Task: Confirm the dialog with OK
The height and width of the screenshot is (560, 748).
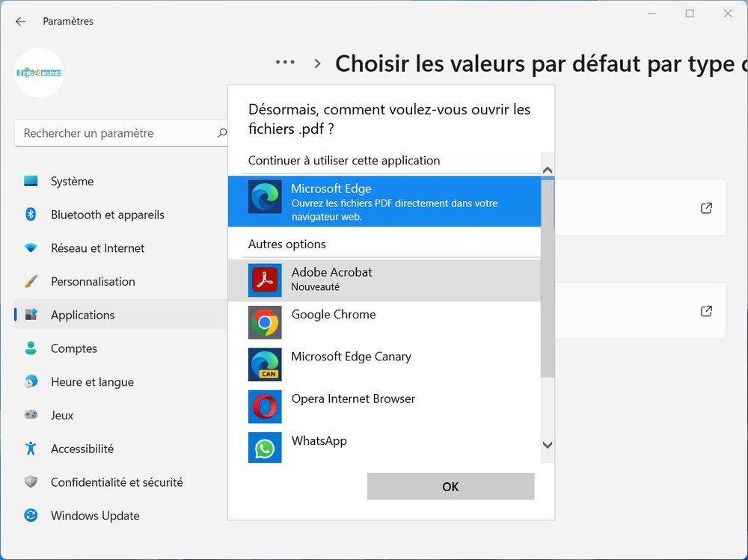Action: [x=451, y=487]
